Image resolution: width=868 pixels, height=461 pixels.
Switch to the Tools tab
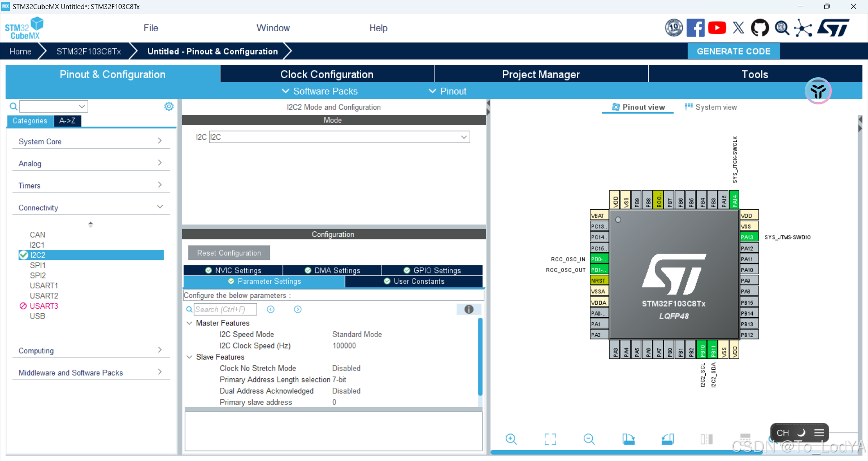point(755,74)
